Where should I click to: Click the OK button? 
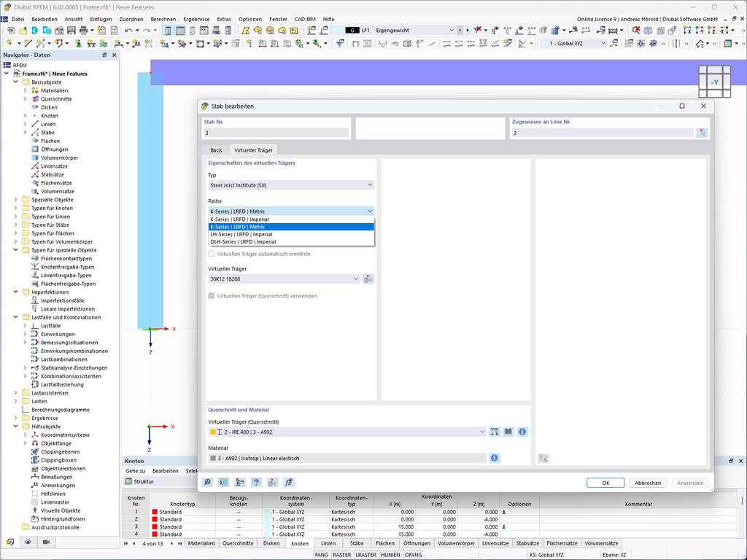tap(605, 483)
